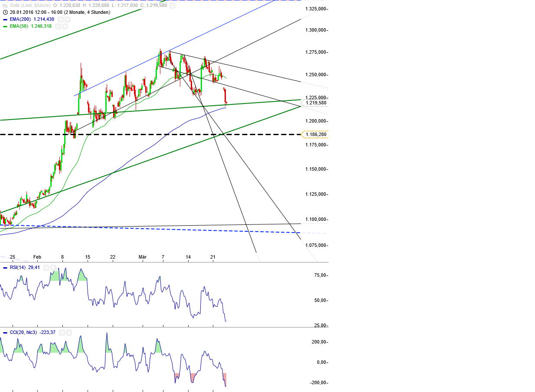The image size is (535, 392).
Task: Open settings for the EMA(200) indicator
Action: click(60, 19)
